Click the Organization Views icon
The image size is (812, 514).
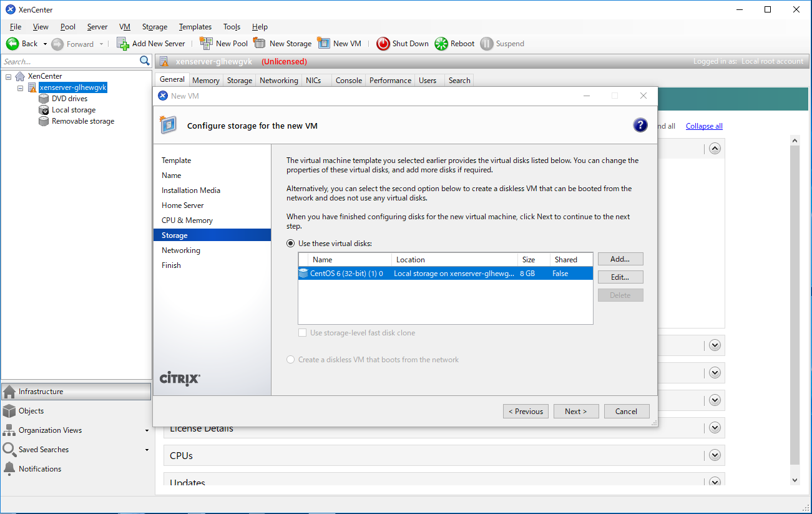(9, 430)
